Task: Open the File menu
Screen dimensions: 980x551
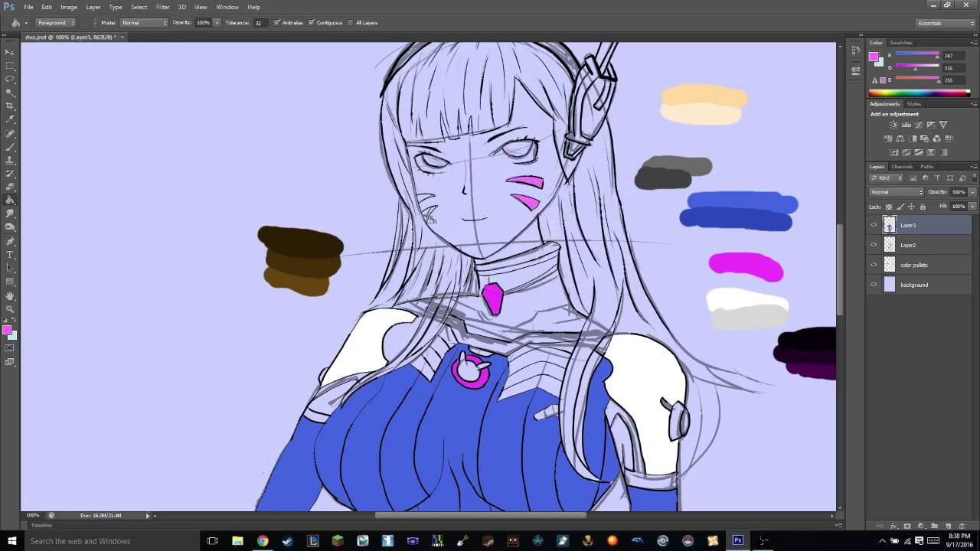Action: click(x=28, y=7)
